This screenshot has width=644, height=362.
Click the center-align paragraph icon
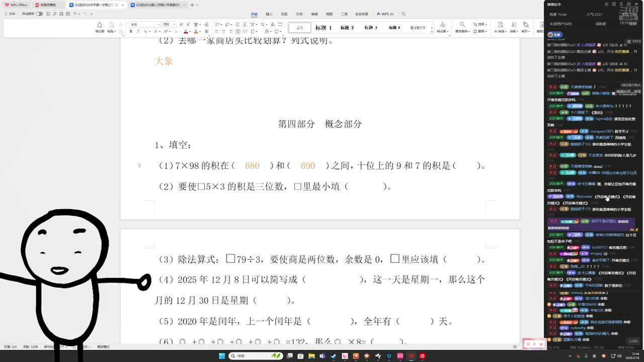pyautogui.click(x=224, y=32)
